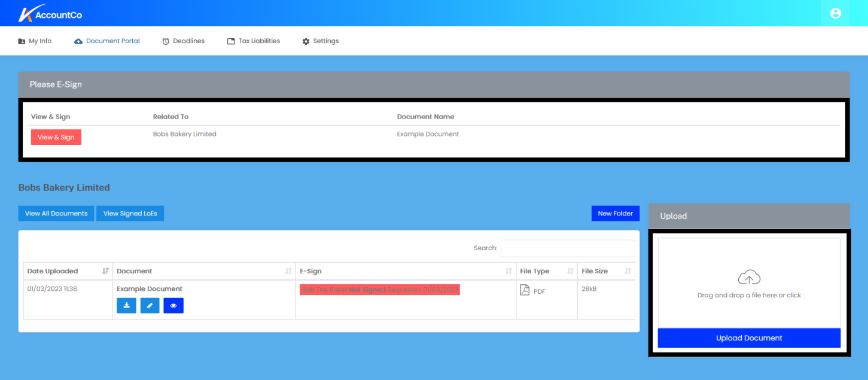Screen dimensions: 868x380
Task: Focus the Search input field
Action: tap(568, 248)
